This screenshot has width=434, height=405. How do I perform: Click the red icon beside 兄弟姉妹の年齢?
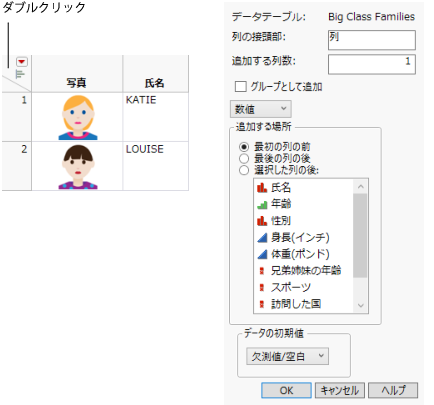pyautogui.click(x=262, y=271)
